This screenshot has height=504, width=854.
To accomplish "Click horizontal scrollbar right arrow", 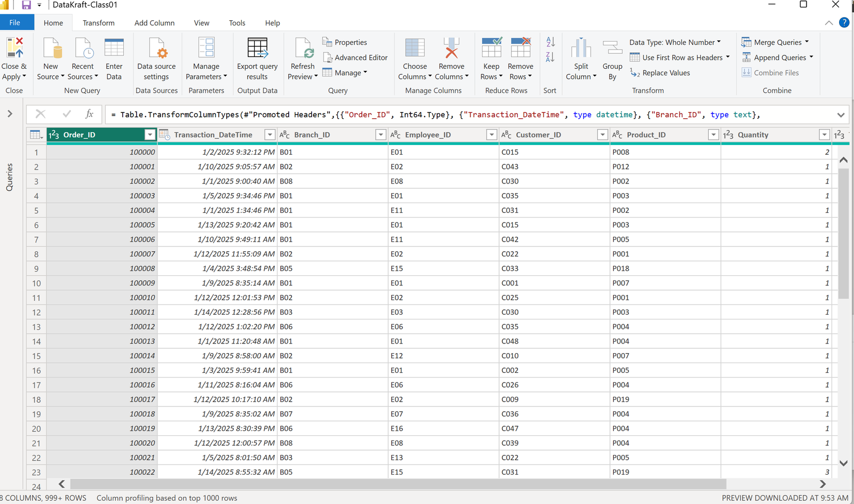I will coord(823,484).
